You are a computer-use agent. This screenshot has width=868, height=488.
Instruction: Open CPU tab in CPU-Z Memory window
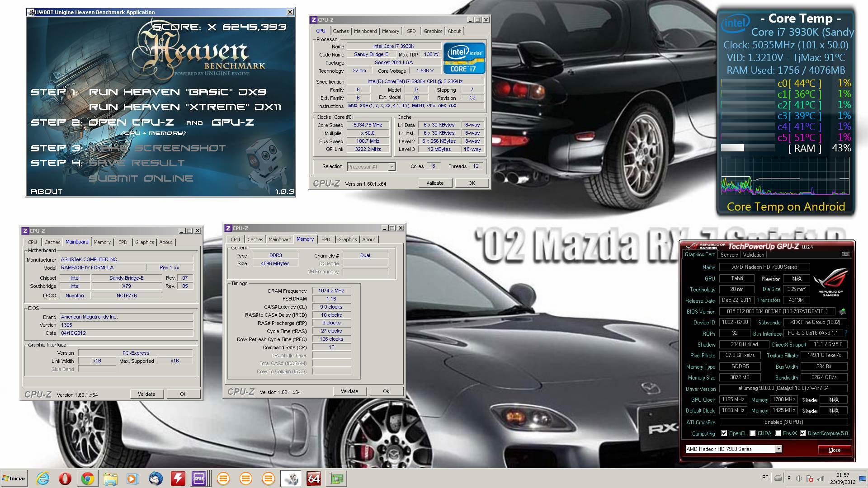click(235, 239)
